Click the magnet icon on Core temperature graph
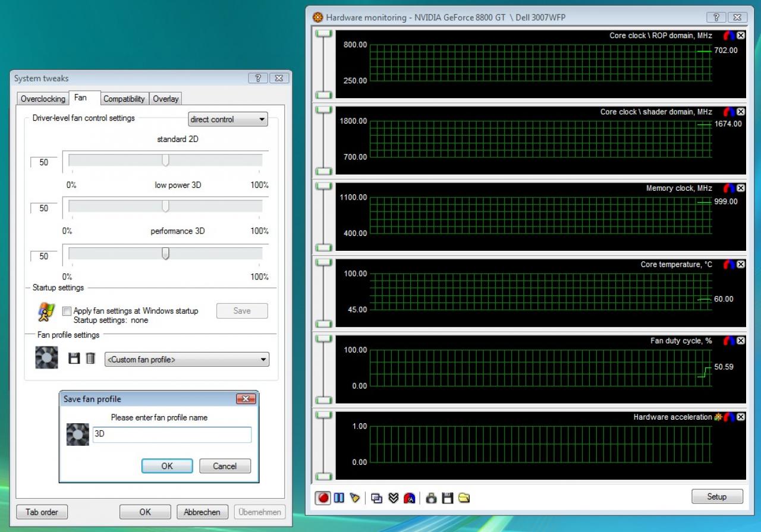 [x=729, y=265]
